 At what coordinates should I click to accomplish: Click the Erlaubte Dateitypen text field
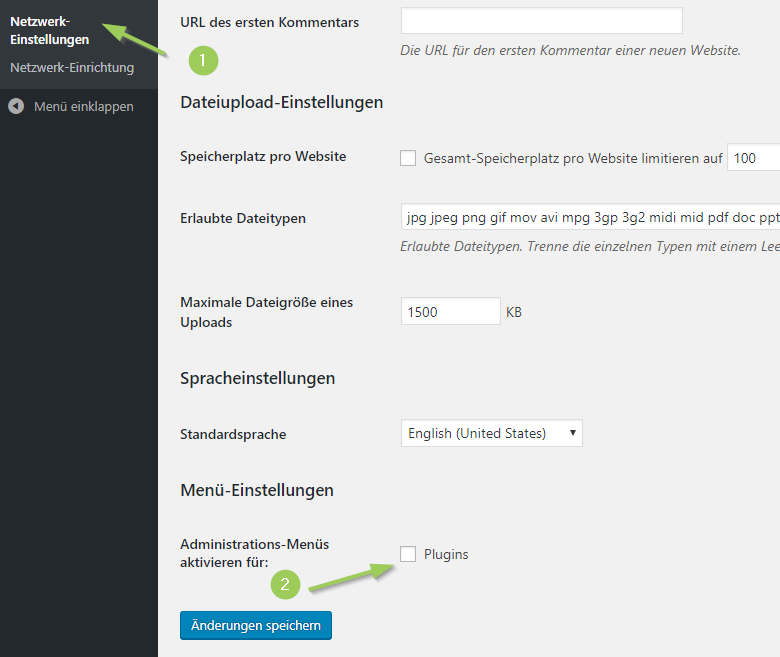(590, 217)
